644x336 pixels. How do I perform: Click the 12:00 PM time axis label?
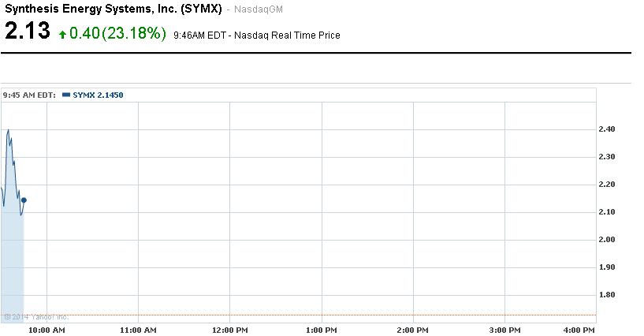pos(230,329)
